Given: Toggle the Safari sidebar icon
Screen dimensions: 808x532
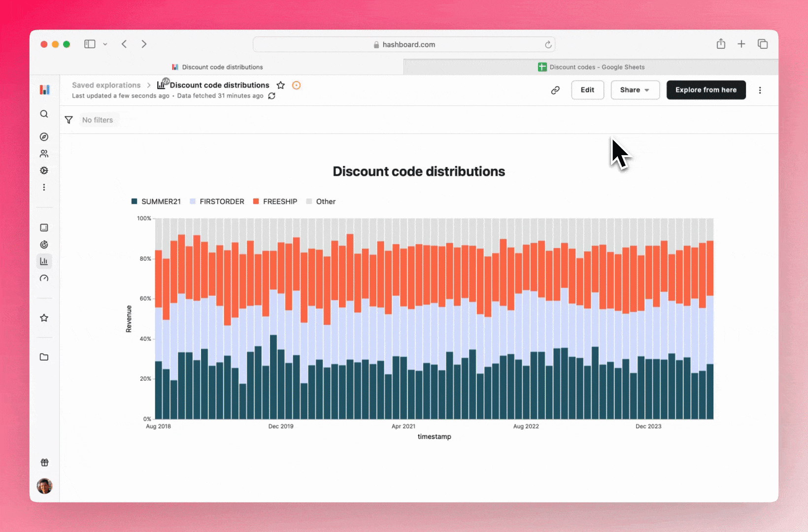Looking at the screenshot, I should (x=90, y=44).
